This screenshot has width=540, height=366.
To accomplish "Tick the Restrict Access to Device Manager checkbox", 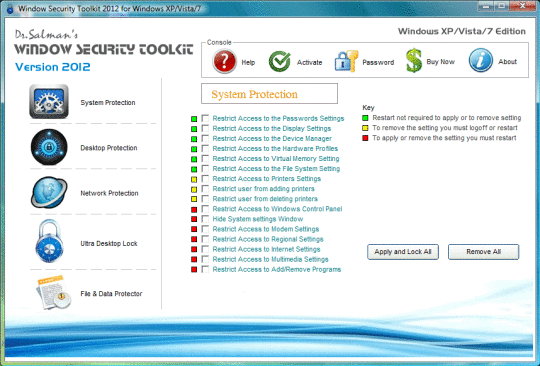I will pos(205,138).
